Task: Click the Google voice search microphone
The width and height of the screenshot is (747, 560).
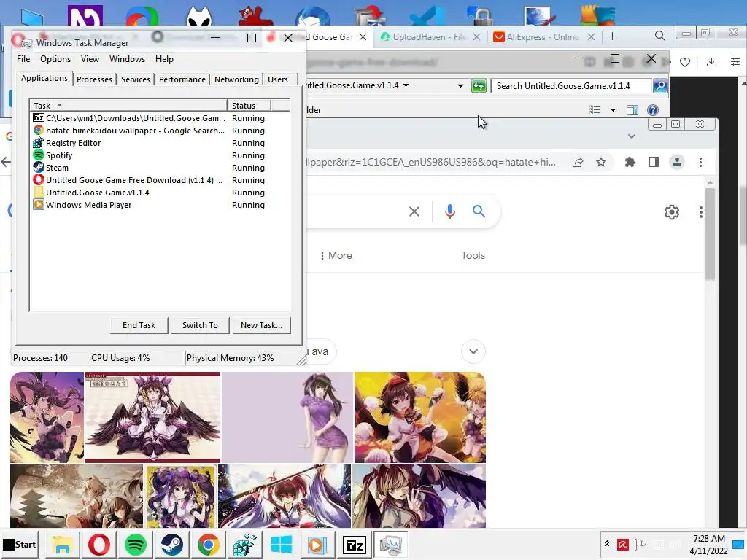Action: click(x=449, y=211)
